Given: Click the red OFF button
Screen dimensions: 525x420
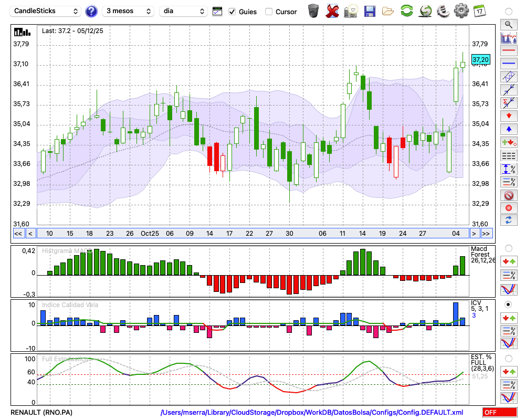Looking at the screenshot, I should coord(499,413).
